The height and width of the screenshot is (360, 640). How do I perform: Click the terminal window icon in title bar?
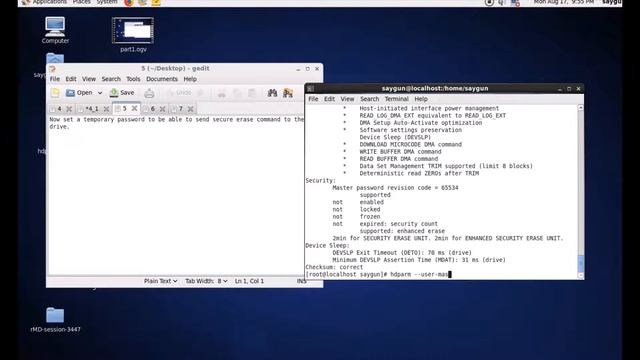311,89
